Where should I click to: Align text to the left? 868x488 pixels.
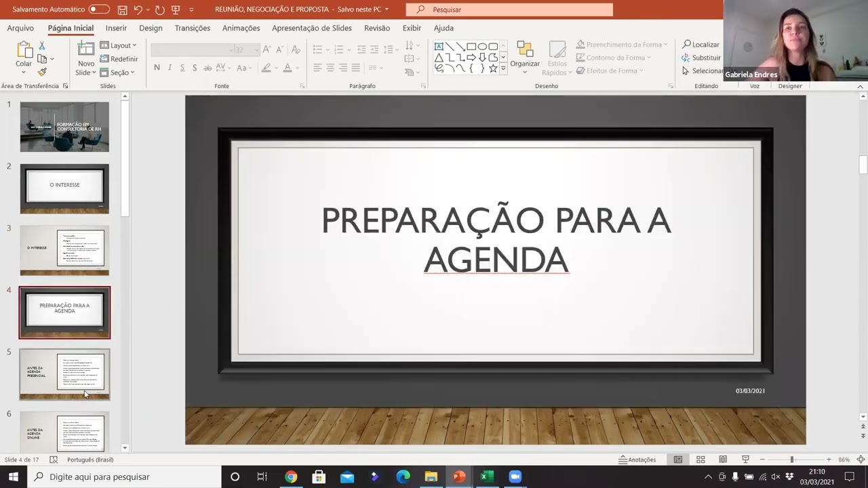[x=317, y=68]
